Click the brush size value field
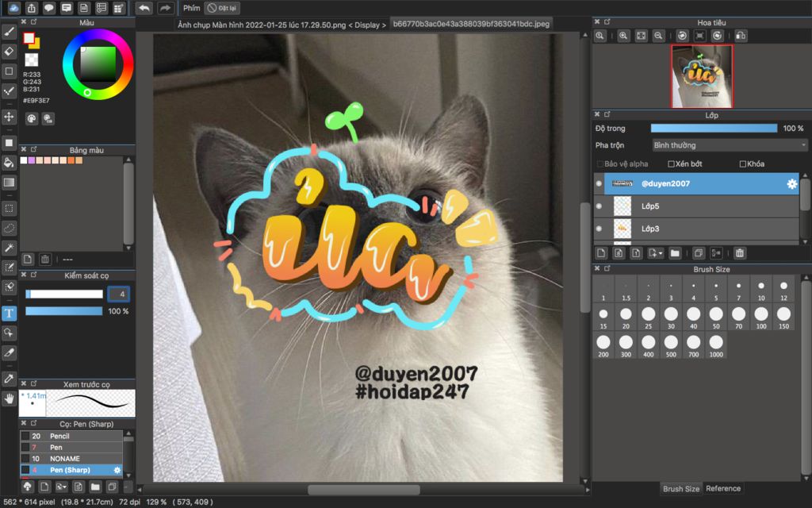Viewport: 812px width, 508px height. tap(119, 294)
